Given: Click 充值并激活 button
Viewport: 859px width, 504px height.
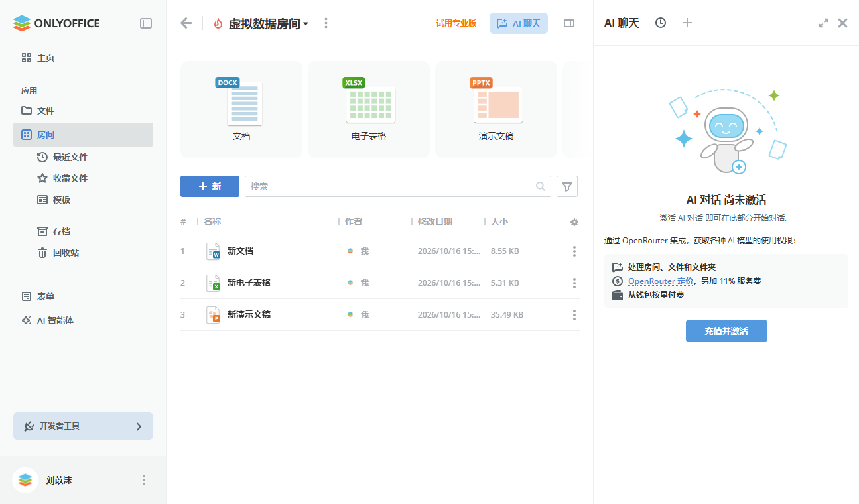Looking at the screenshot, I should coord(726,331).
